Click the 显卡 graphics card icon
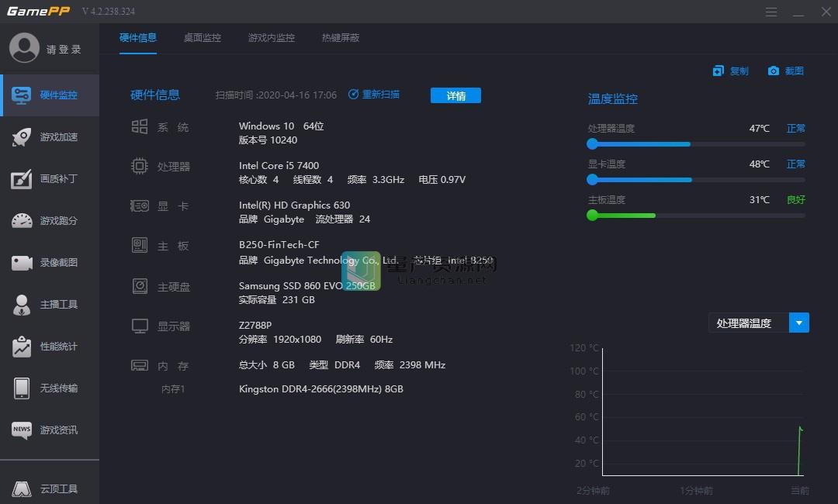This screenshot has width=838, height=504. [140, 205]
